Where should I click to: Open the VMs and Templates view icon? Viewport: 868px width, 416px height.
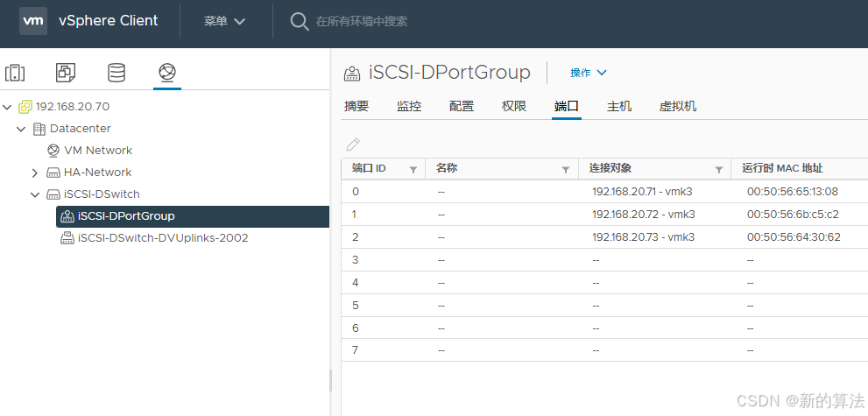pos(66,73)
